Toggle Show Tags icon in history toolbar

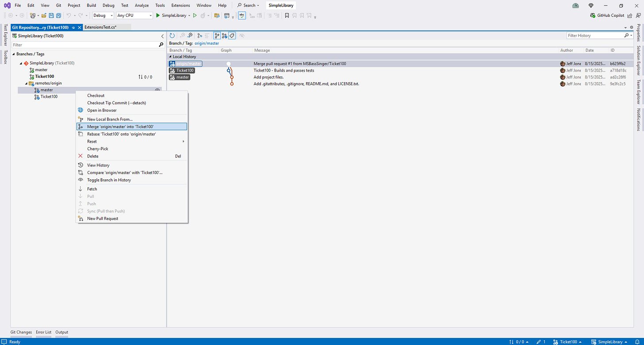tap(232, 35)
